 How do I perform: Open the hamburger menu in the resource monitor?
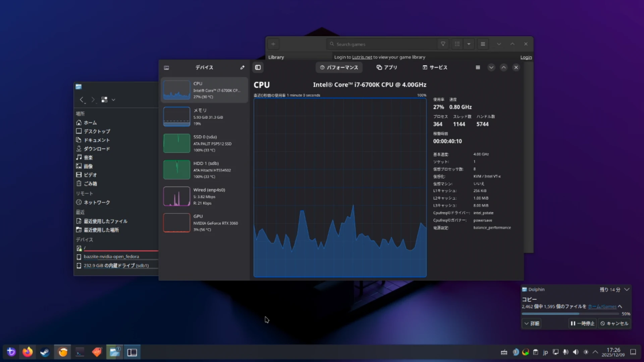(x=478, y=67)
